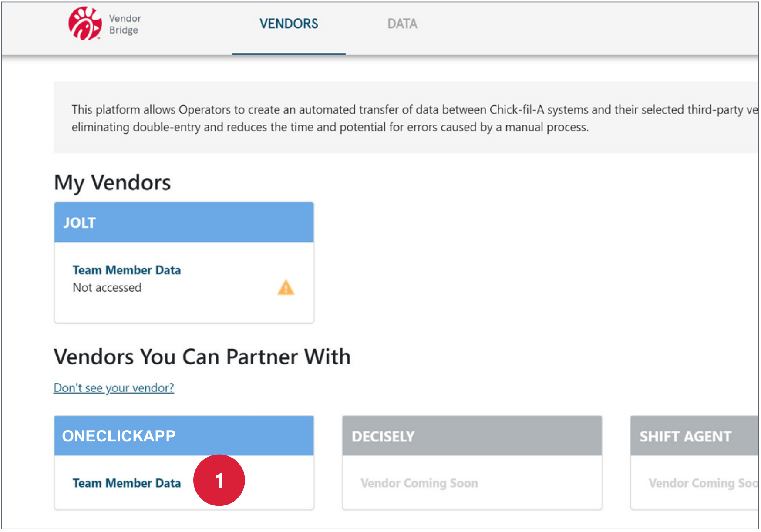Click the orange warning icon on JOLT card

click(285, 288)
